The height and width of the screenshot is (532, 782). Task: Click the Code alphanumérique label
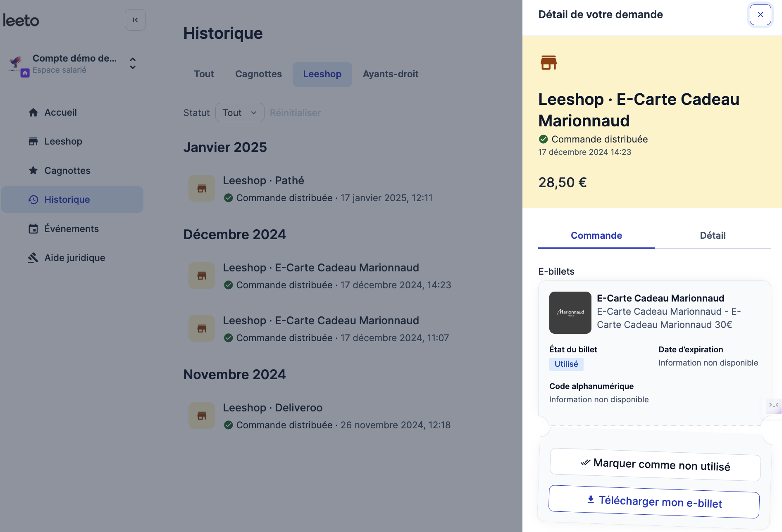coord(591,386)
